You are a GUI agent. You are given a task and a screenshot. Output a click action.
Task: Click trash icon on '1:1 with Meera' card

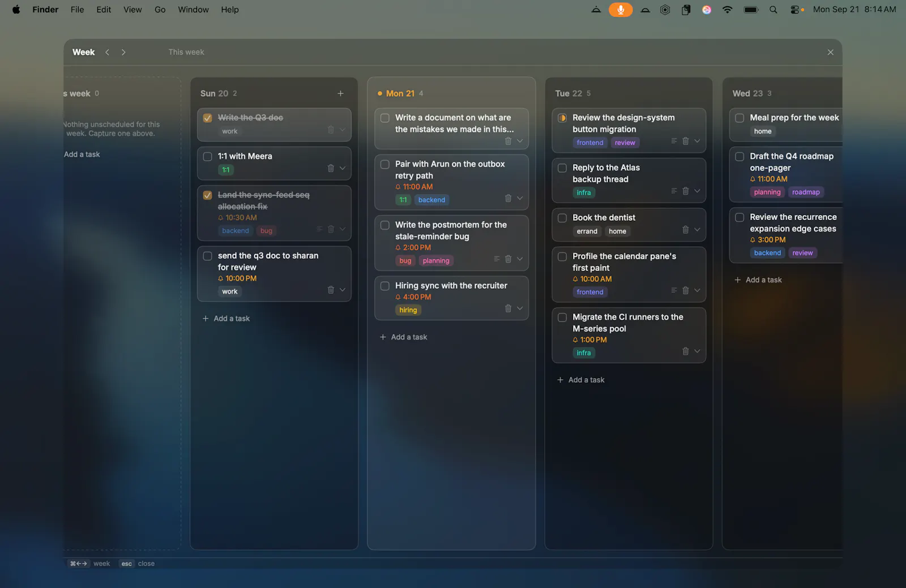331,168
